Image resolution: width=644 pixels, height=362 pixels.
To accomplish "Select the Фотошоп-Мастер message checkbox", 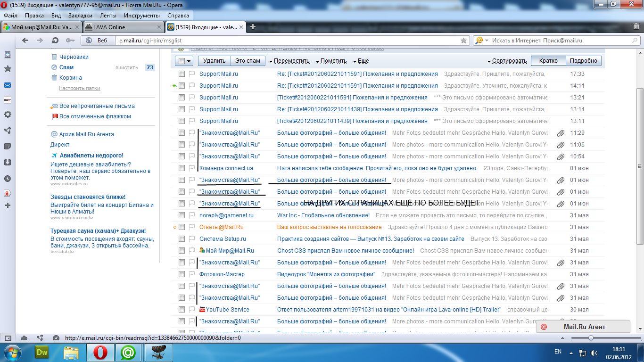I will click(182, 274).
